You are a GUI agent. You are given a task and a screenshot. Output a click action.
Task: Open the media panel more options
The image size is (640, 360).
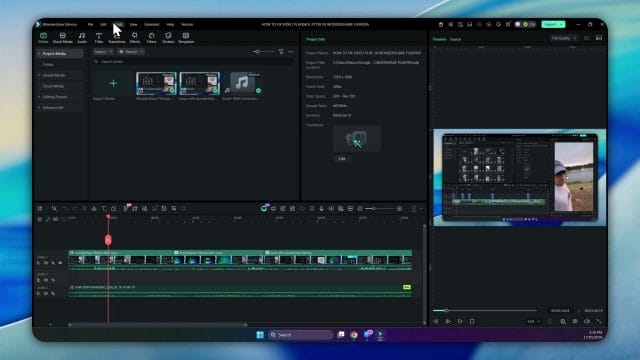[x=291, y=52]
